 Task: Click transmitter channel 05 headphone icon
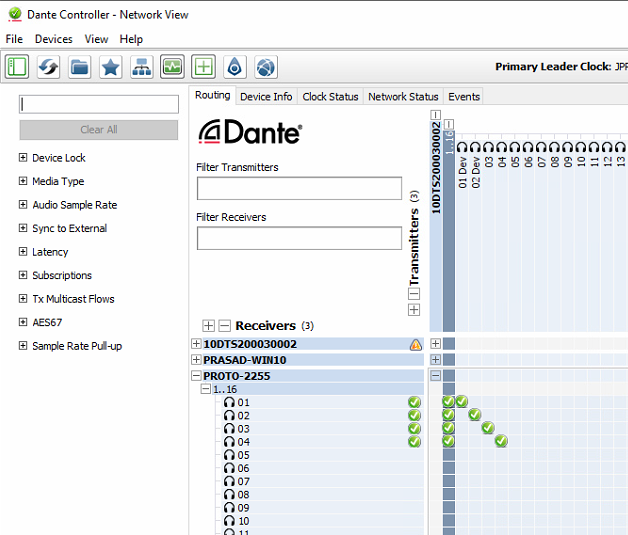[515, 147]
